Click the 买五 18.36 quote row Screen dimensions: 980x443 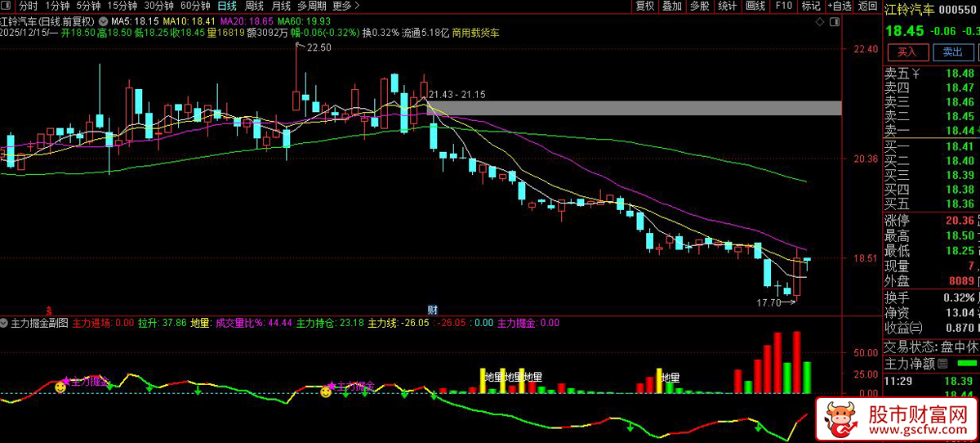click(931, 204)
